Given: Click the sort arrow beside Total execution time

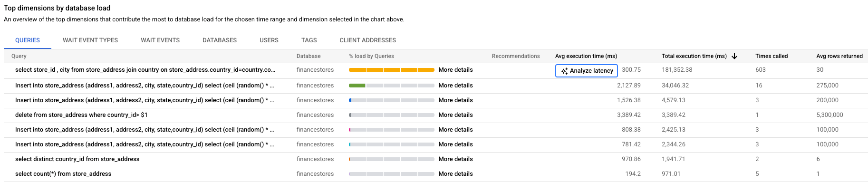Looking at the screenshot, I should [x=734, y=56].
